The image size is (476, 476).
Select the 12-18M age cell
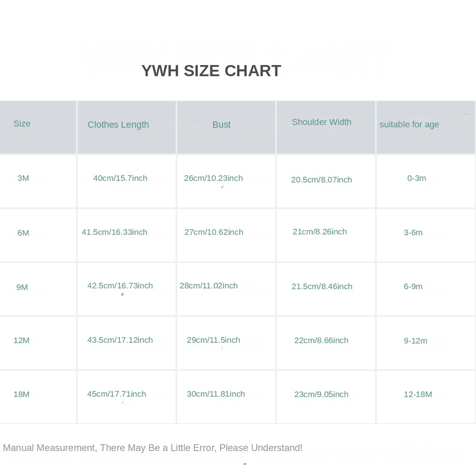coord(417,394)
